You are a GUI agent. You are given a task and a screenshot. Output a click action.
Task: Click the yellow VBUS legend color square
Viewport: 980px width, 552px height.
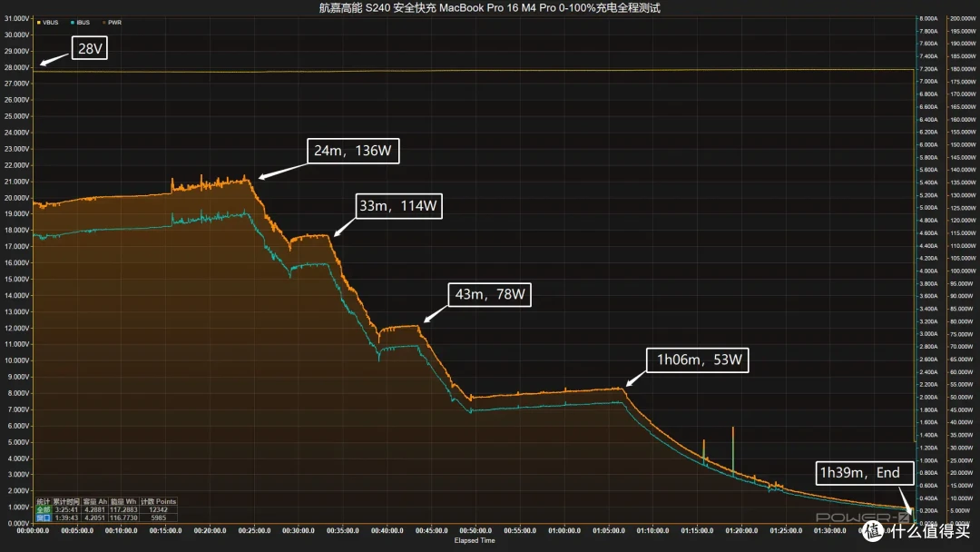pyautogui.click(x=39, y=23)
